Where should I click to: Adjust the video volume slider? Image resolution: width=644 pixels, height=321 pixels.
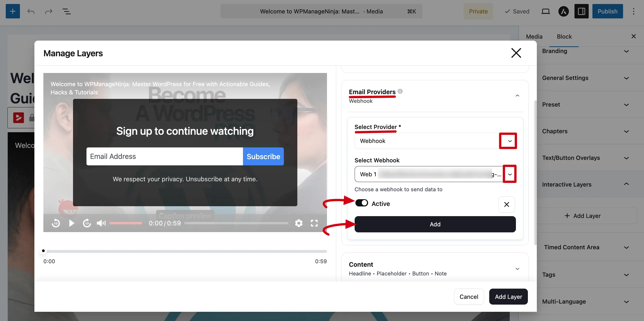126,223
